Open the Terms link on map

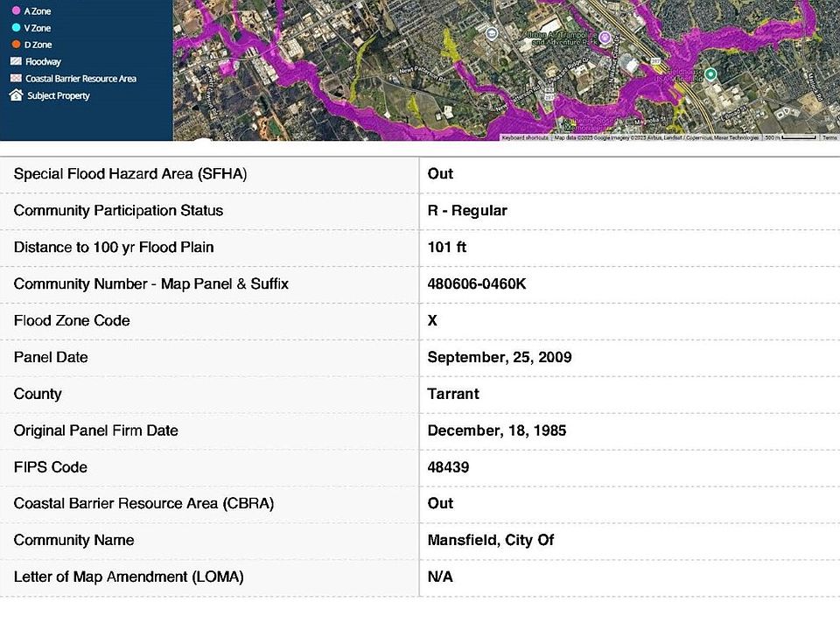click(829, 137)
